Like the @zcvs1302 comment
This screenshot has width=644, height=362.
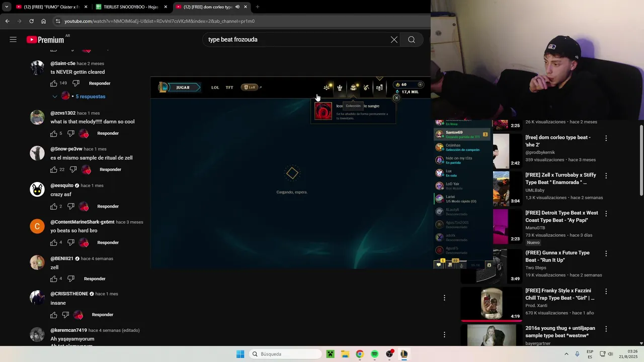[x=54, y=133]
